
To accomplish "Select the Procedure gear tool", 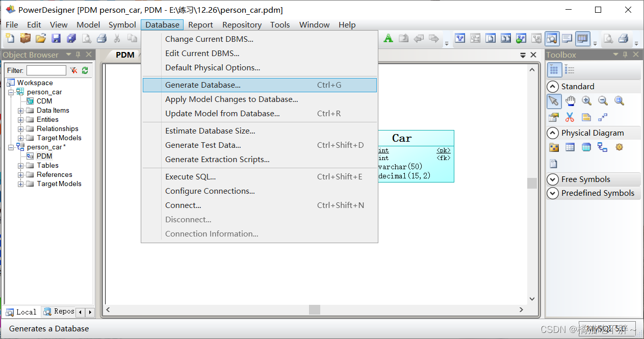I will (x=619, y=147).
